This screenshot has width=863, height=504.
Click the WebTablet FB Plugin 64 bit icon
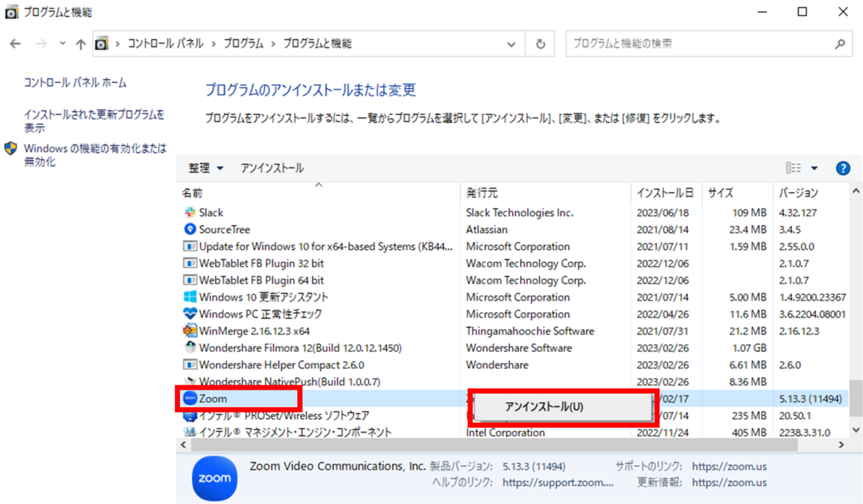tap(190, 280)
